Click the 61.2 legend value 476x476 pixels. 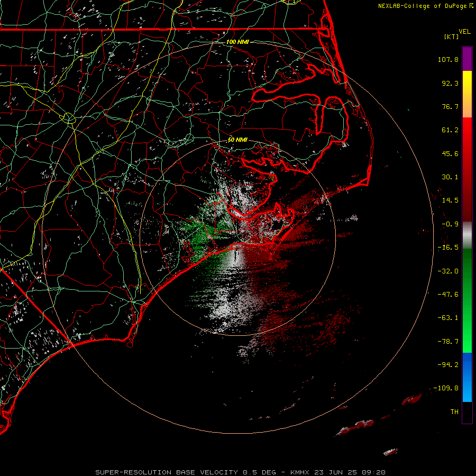[x=450, y=130]
